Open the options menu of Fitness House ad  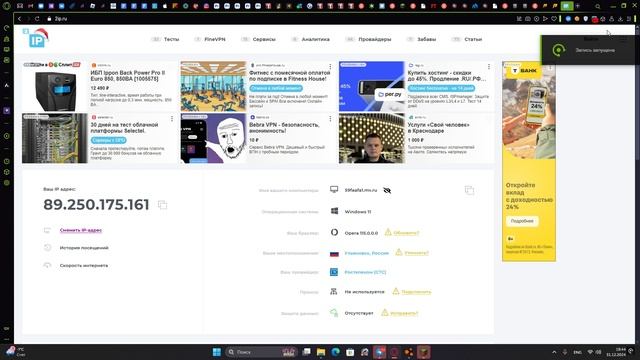pos(330,66)
